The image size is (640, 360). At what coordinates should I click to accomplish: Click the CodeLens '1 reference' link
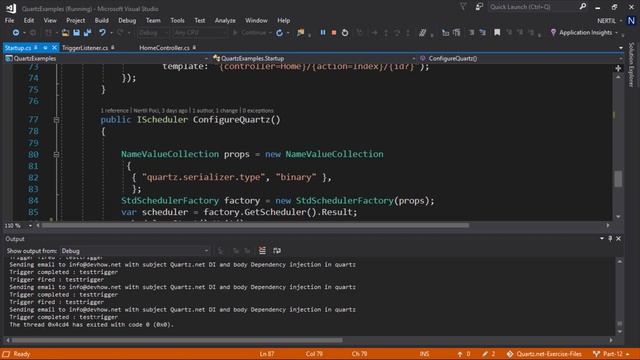115,111
